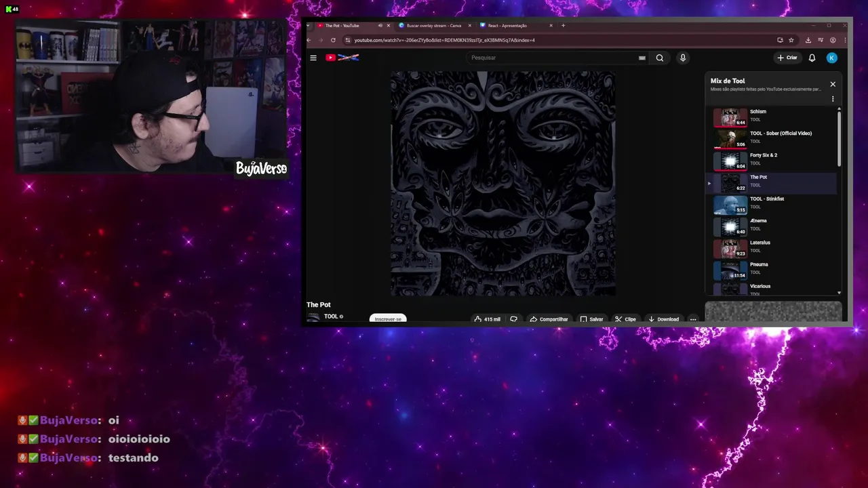868x488 pixels.
Task: Play Pneuma thumbnail in playlist
Action: click(730, 270)
